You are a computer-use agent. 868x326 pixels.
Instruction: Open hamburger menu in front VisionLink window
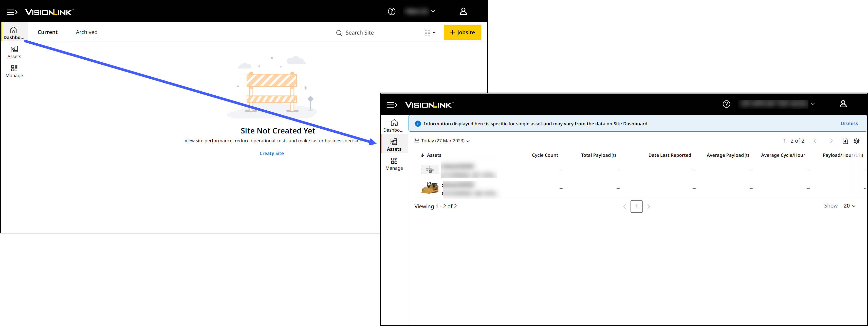click(x=392, y=105)
